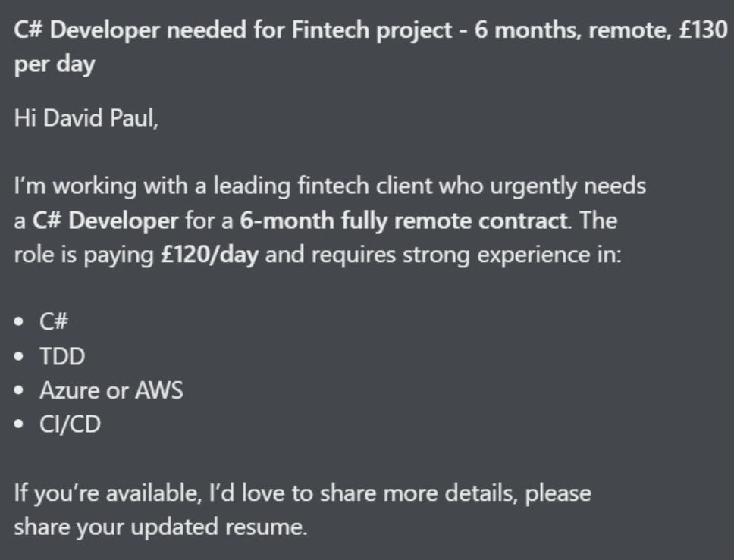Click the bold "£120/day" rate

coord(209,255)
